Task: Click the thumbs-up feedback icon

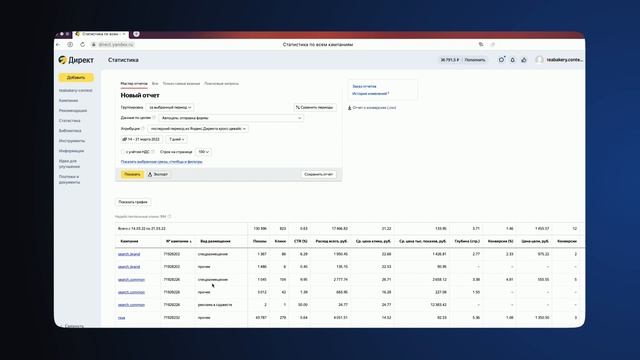Action: [524, 60]
